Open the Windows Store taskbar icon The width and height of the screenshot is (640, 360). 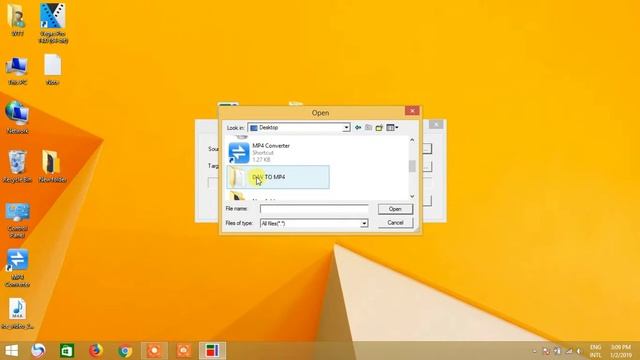point(67,351)
